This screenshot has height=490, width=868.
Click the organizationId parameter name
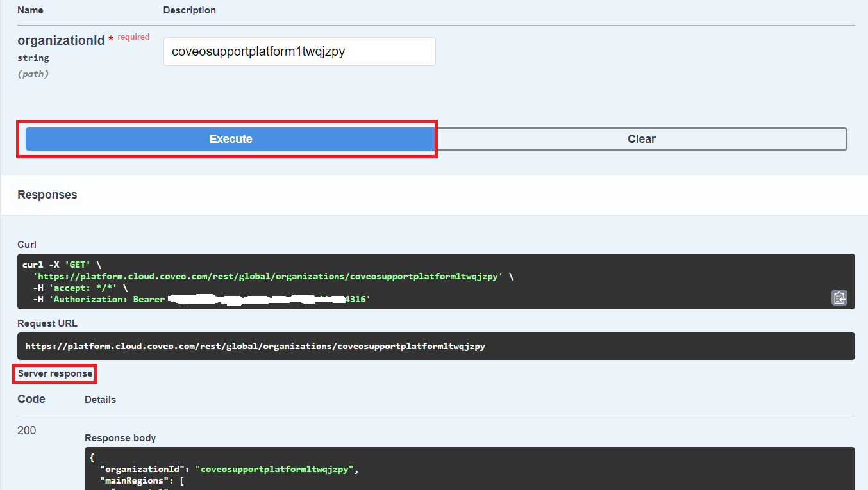tap(61, 40)
